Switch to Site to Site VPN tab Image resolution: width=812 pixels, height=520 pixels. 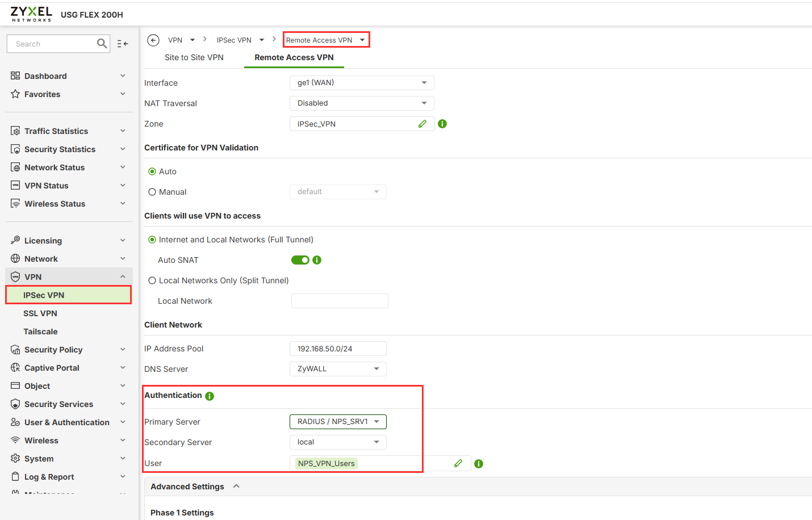click(194, 57)
